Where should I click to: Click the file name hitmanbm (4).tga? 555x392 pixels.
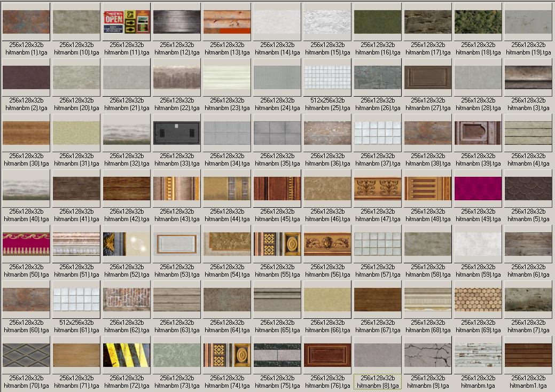tap(528, 163)
